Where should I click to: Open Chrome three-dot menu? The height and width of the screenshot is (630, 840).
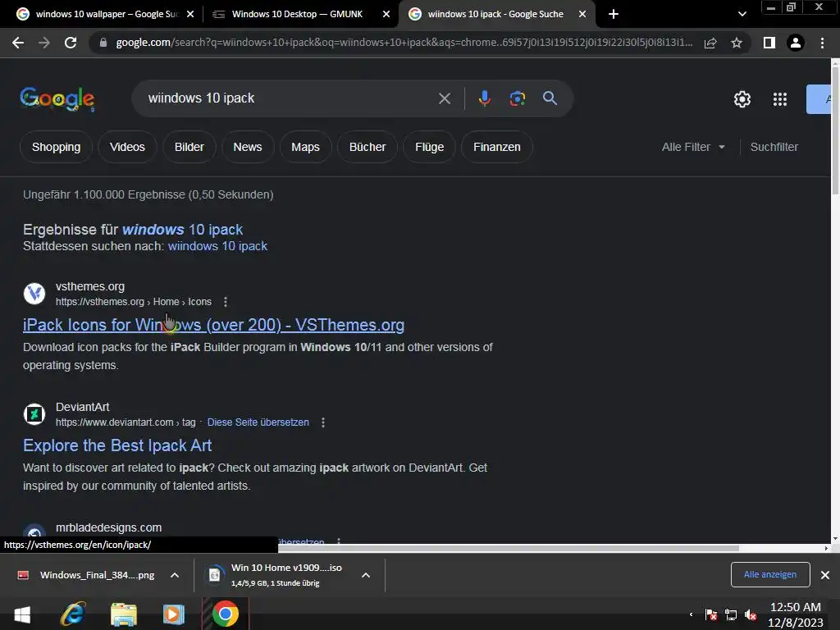(822, 43)
